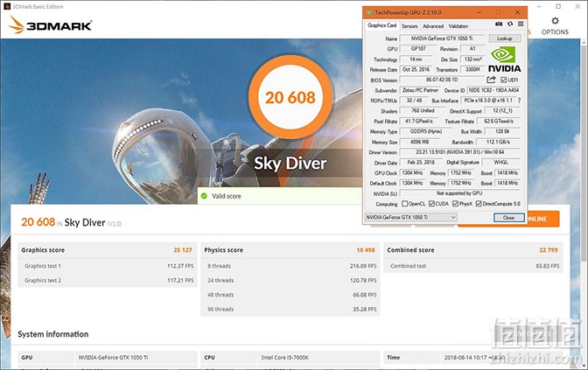This screenshot has width=588, height=370.
Task: Click the 48 threads row
Action: pos(290,295)
